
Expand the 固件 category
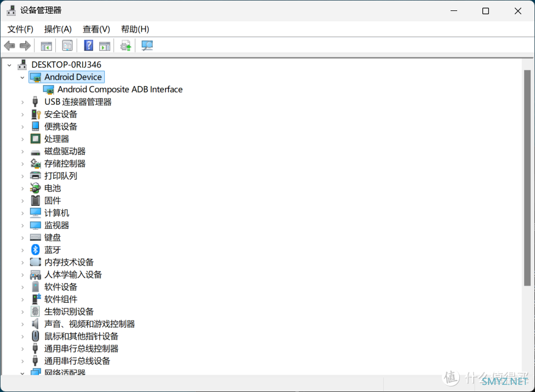click(x=22, y=201)
